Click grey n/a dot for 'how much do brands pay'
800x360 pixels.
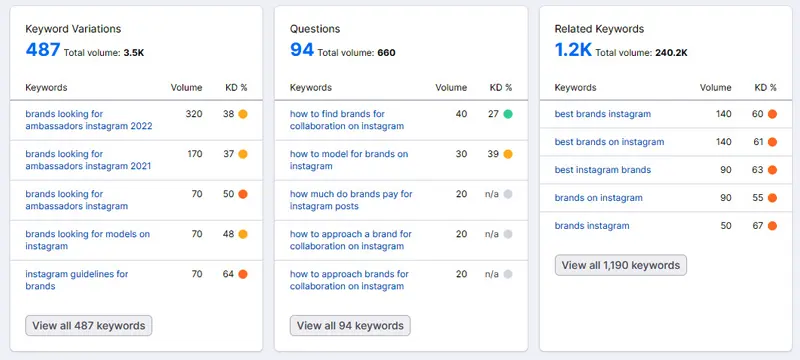coord(508,194)
